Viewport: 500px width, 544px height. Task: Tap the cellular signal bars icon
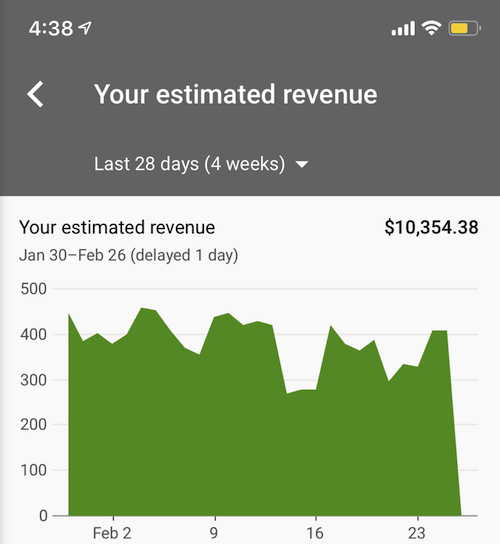click(403, 28)
